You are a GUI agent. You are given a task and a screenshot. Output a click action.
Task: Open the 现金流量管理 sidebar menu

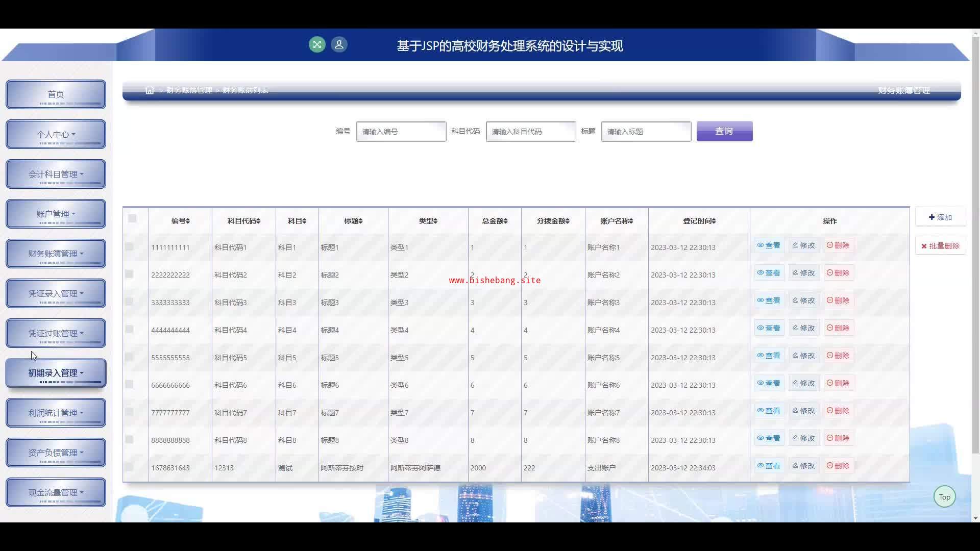coord(56,492)
